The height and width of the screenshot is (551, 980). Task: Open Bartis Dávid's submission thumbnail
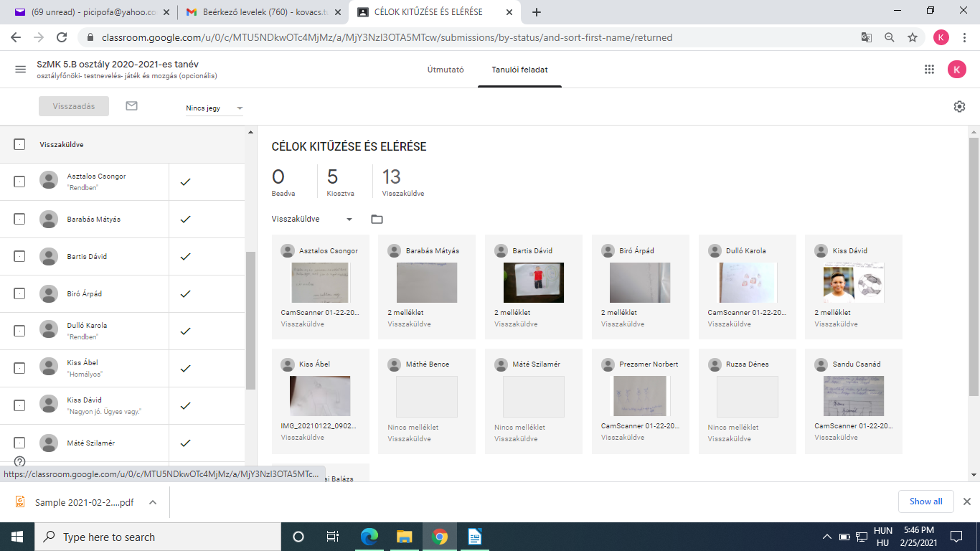[x=534, y=283]
